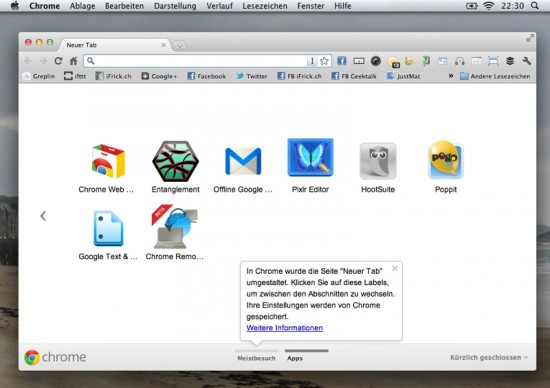550x388 pixels.
Task: Open the Fenster menu
Action: pyautogui.click(x=311, y=6)
